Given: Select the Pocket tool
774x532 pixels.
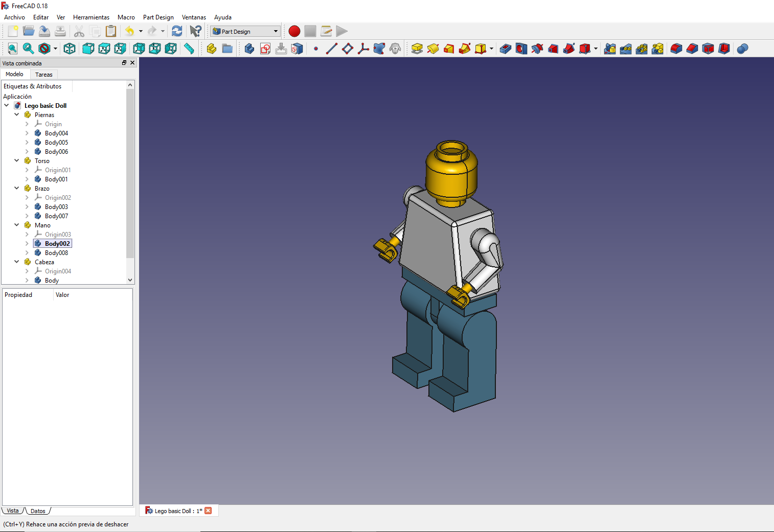Looking at the screenshot, I should (x=506, y=49).
